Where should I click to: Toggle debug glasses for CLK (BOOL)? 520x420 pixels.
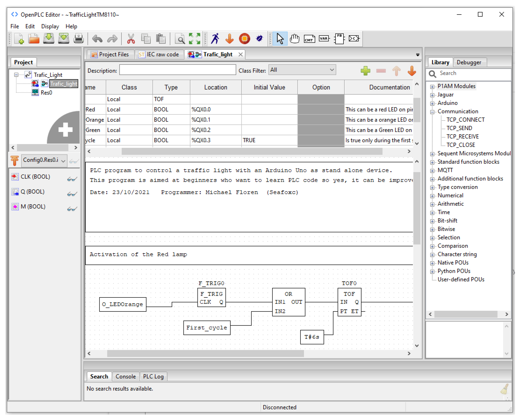click(x=72, y=179)
